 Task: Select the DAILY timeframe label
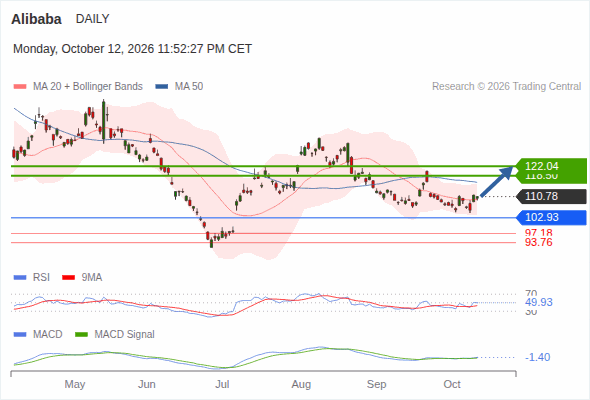(93, 19)
